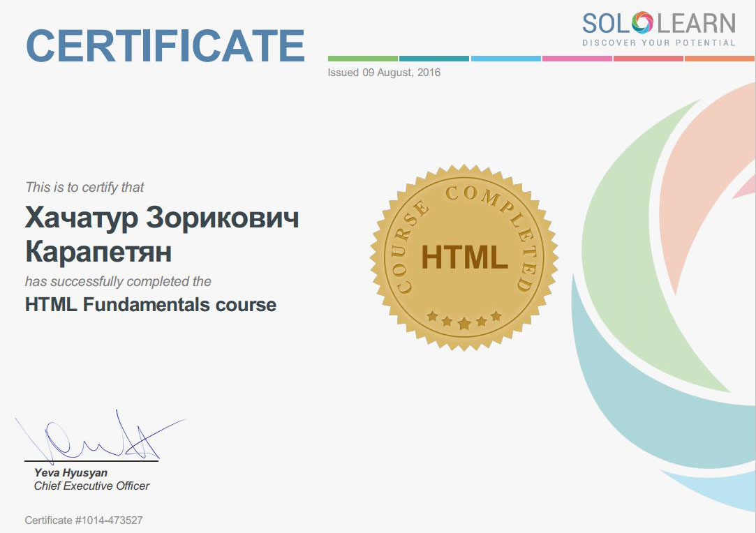Screen dimensions: 756x533
Task: Select the center star on the gold seal
Action: pos(464,323)
